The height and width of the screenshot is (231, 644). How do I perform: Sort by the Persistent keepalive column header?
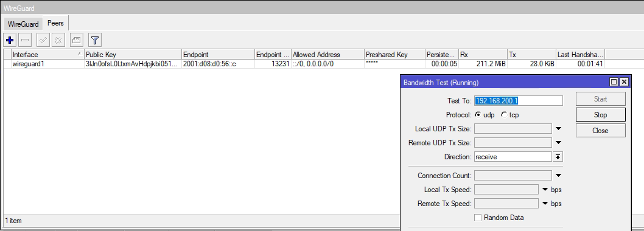click(x=441, y=55)
